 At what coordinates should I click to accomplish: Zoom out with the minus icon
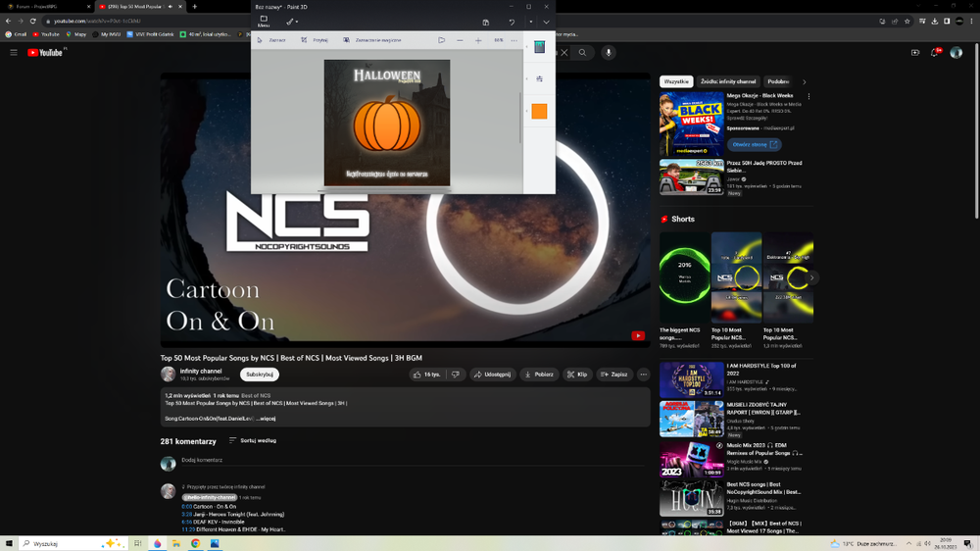point(460,40)
